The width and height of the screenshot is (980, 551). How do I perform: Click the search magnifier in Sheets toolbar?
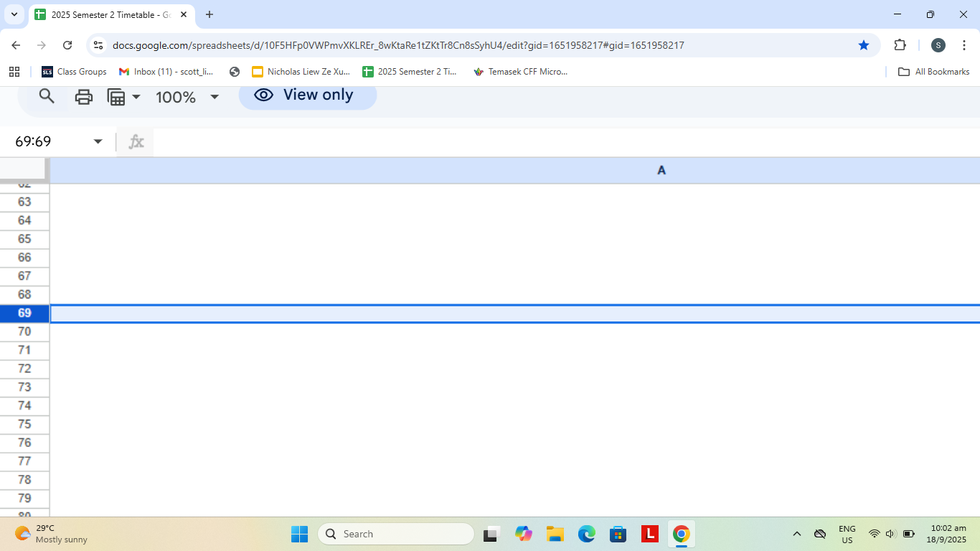47,96
